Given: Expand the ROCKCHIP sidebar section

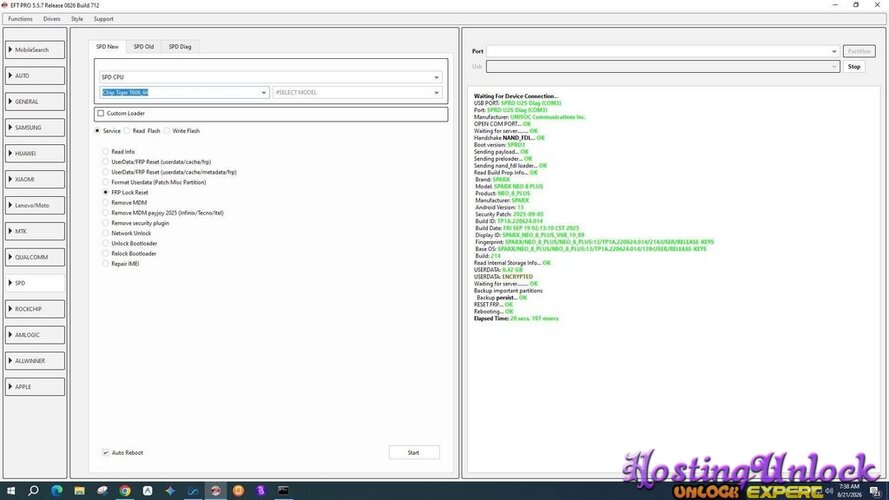Looking at the screenshot, I should tap(35, 309).
